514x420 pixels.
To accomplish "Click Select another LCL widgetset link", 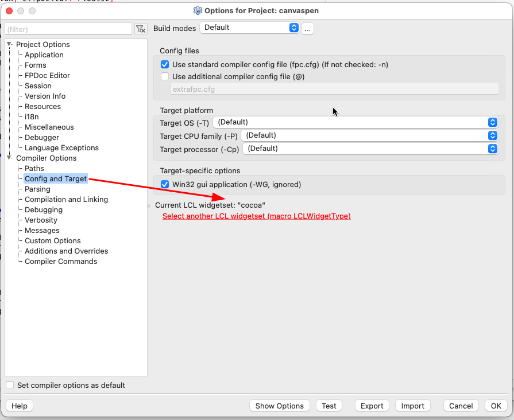I will (x=257, y=216).
